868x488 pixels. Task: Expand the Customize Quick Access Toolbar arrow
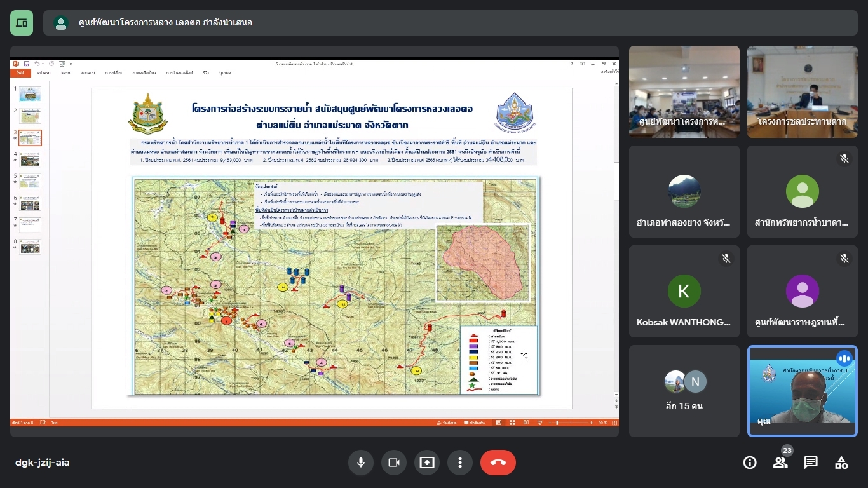pyautogui.click(x=71, y=64)
